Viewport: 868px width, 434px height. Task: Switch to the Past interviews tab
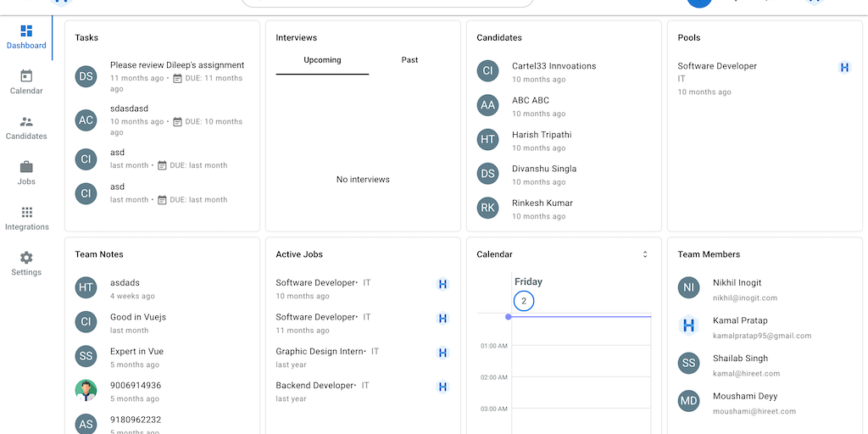click(409, 60)
